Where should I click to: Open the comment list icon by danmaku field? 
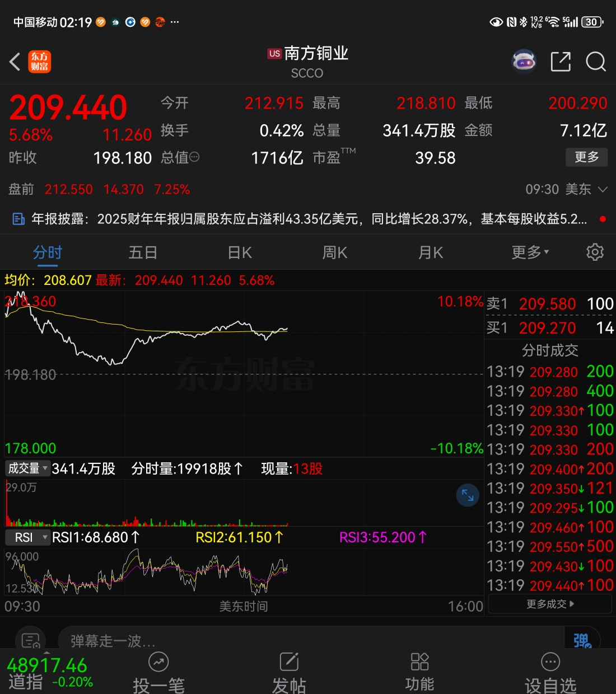[x=30, y=640]
